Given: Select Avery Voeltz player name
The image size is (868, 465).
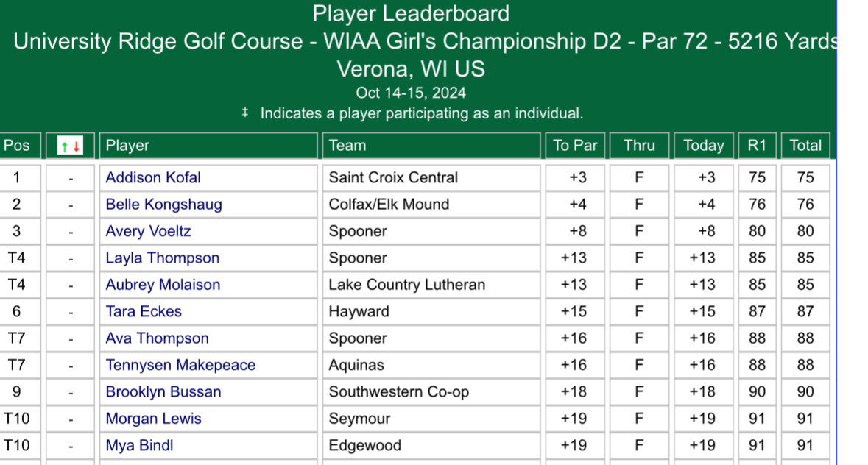Looking at the screenshot, I should [x=149, y=231].
